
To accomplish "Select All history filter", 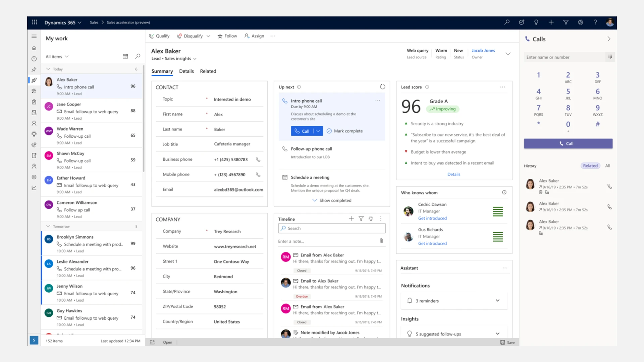I will pyautogui.click(x=607, y=166).
